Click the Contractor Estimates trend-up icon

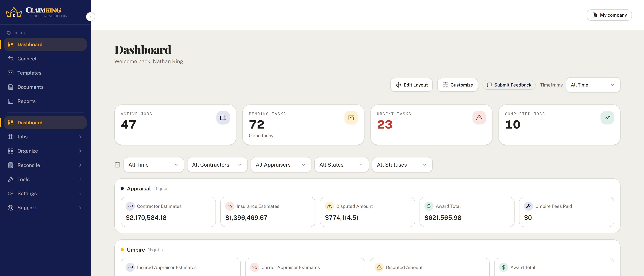(130, 206)
